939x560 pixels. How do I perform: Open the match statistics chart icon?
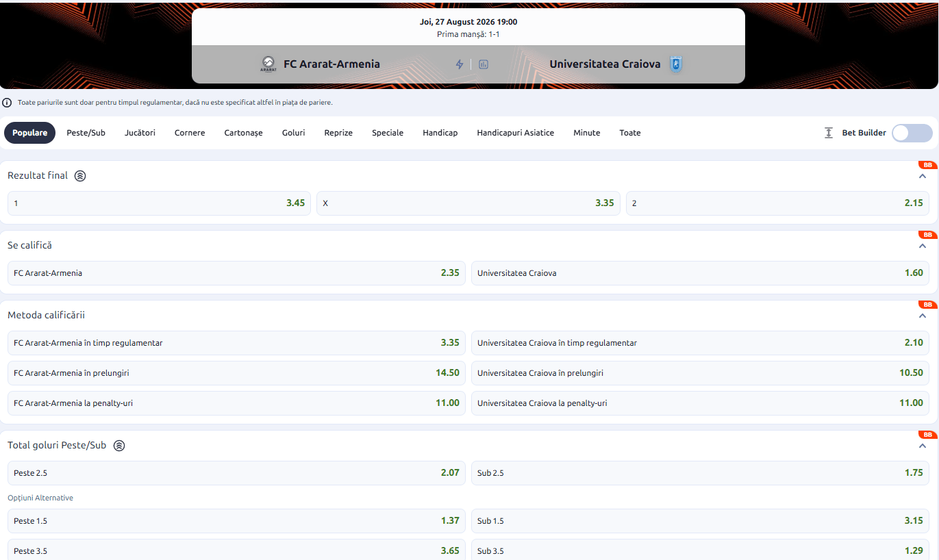click(x=484, y=64)
